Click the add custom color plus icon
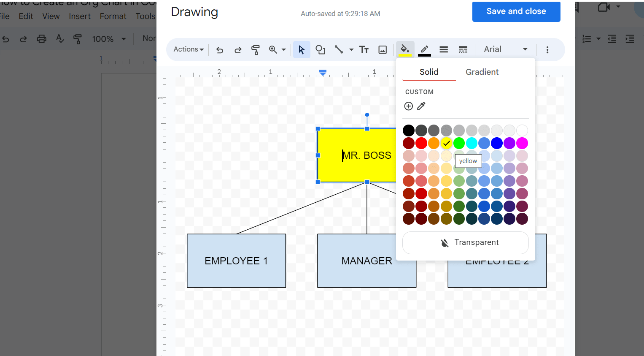Image resolution: width=644 pixels, height=356 pixels. [408, 106]
